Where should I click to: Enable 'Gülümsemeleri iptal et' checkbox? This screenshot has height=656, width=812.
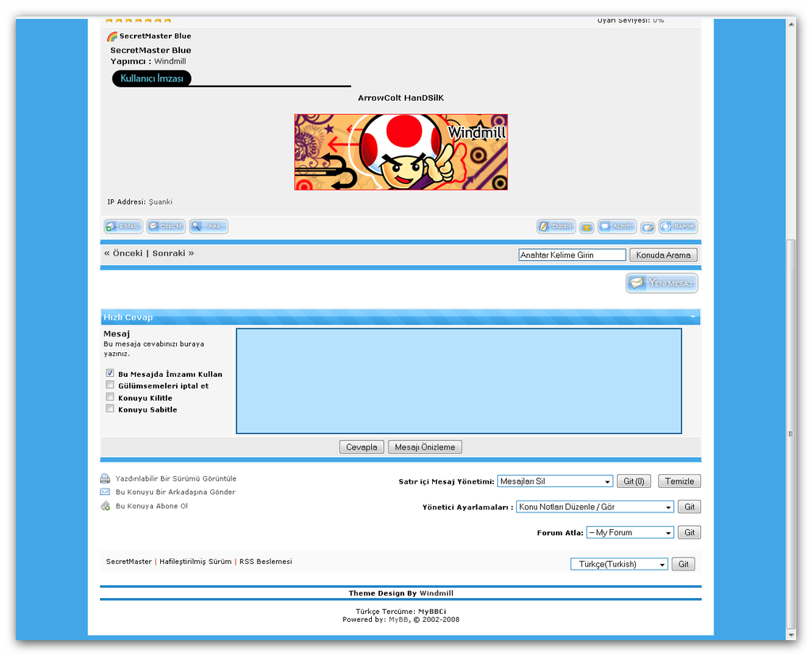coord(109,385)
